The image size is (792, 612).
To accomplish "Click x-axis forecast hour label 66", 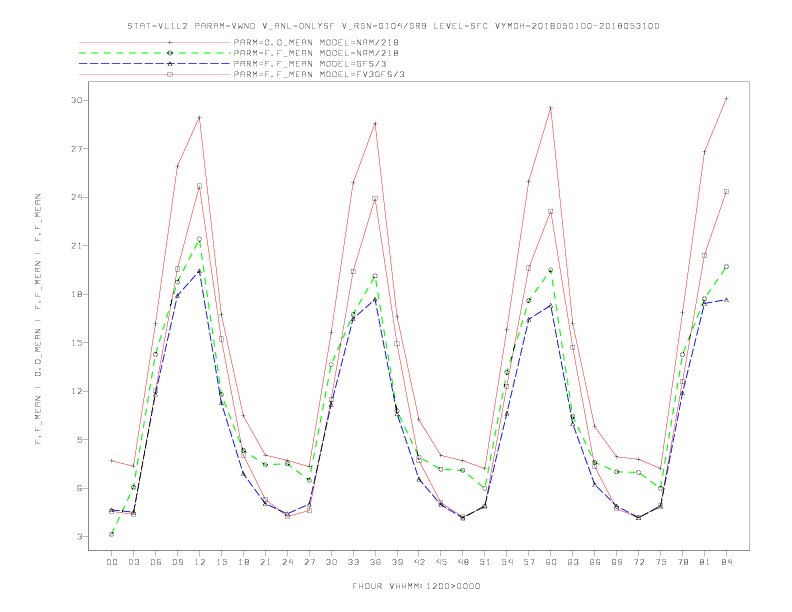I will [x=595, y=562].
